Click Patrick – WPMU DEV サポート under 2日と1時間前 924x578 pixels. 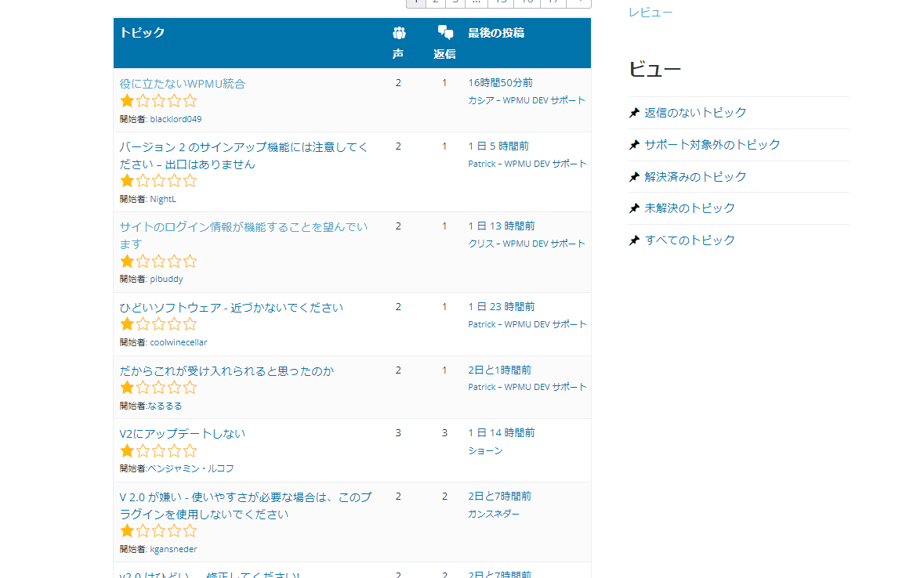click(x=527, y=387)
